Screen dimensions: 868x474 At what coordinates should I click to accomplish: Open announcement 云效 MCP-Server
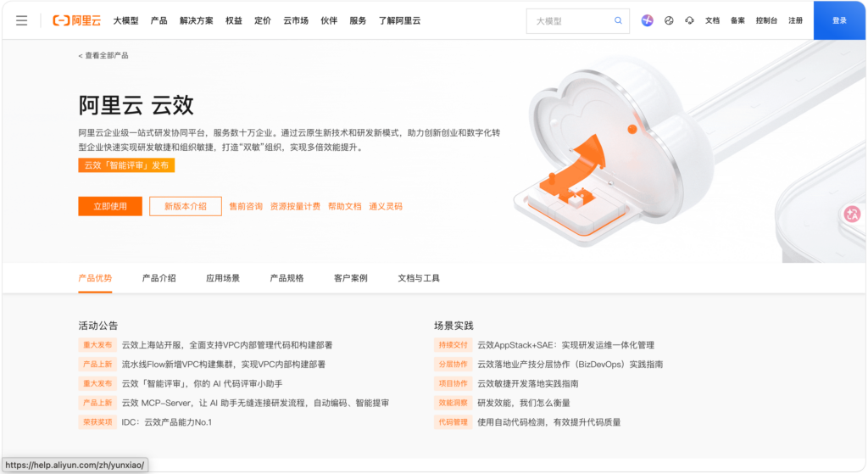(x=255, y=403)
